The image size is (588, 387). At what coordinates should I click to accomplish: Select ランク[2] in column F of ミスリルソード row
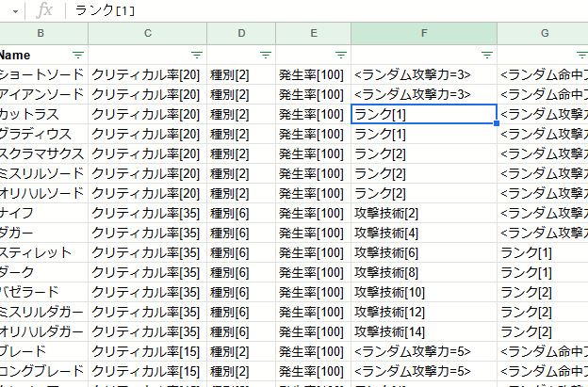pyautogui.click(x=424, y=173)
